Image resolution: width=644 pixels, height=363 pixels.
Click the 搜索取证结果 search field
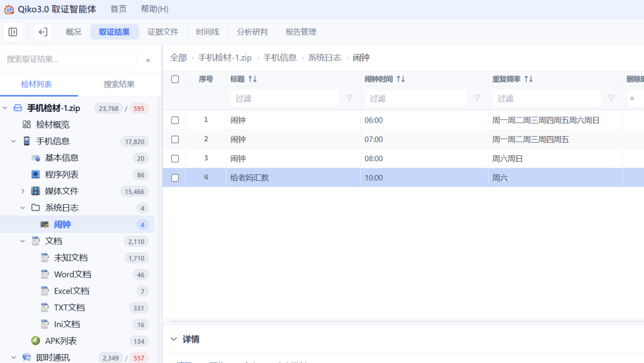pyautogui.click(x=69, y=59)
